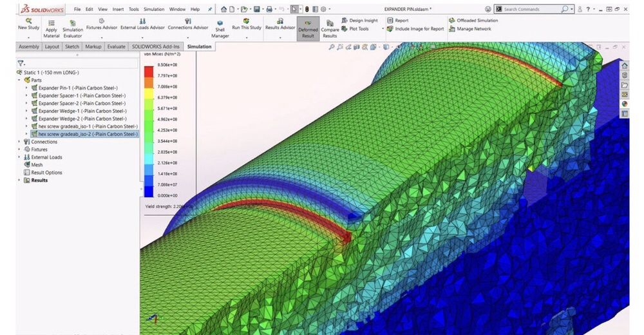Open Plot Tools
644x335 pixels.
(355, 29)
